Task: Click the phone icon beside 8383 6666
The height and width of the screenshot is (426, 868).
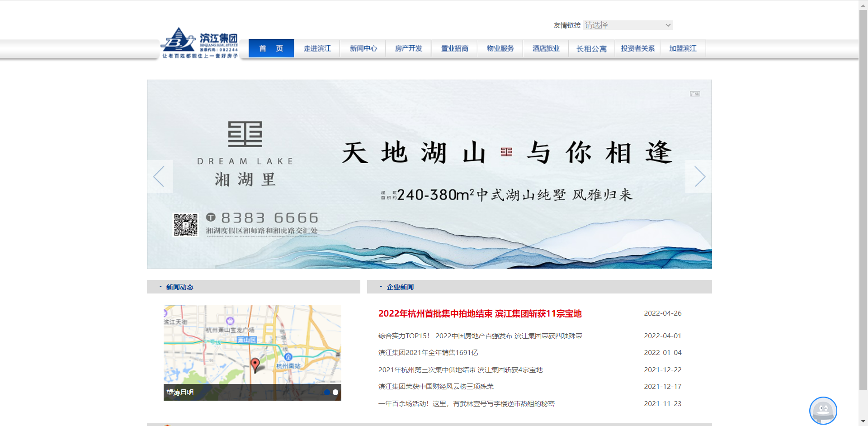Action: [x=211, y=218]
